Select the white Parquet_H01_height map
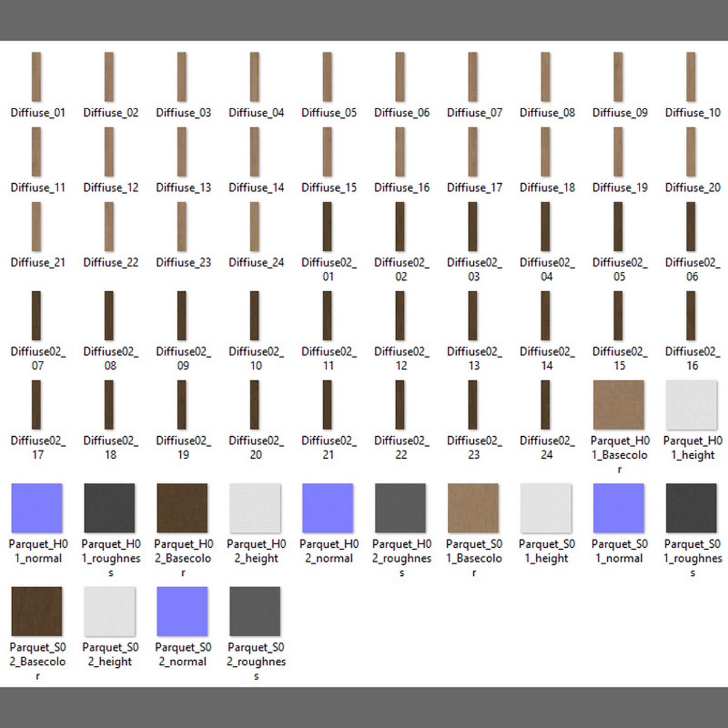Image resolution: width=728 pixels, height=728 pixels. coord(691,405)
